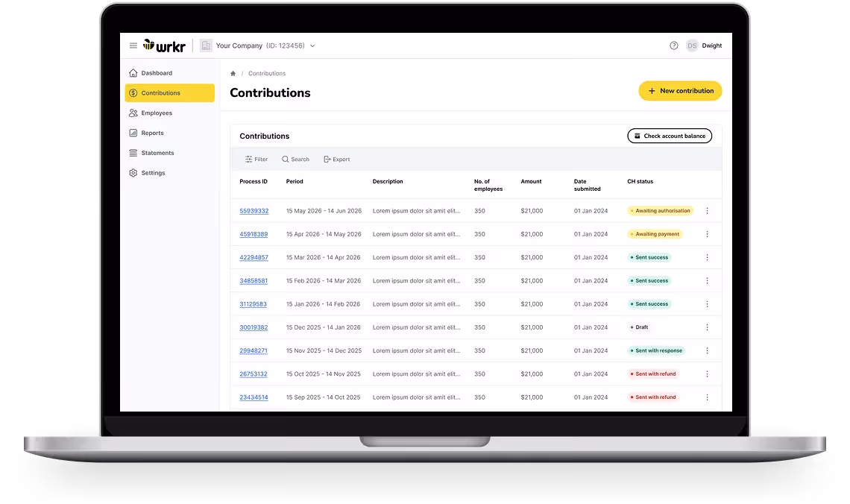Screen dimensions: 850x504
Task: Open the help question mark icon
Action: tap(674, 45)
